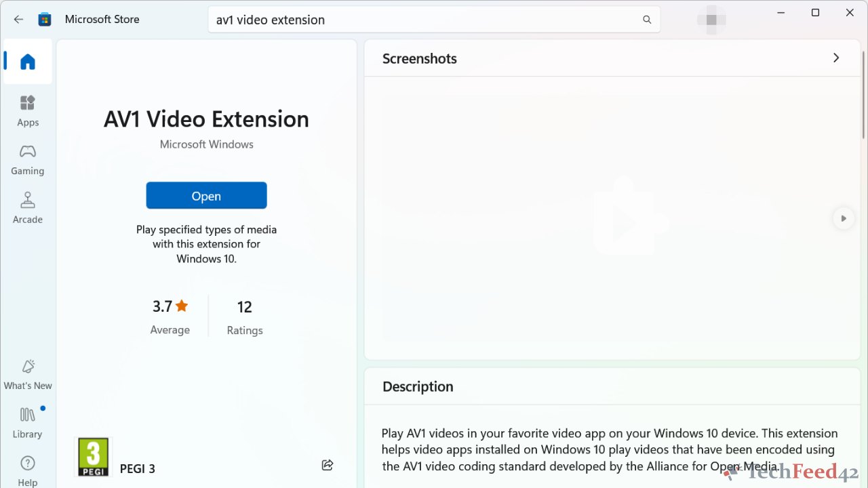The width and height of the screenshot is (868, 488).
Task: Click the Description heading
Action: 418,386
